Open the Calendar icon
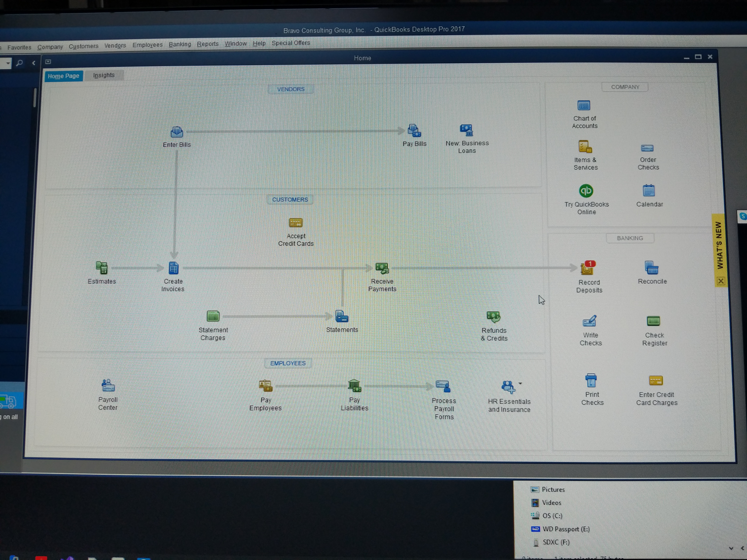The image size is (747, 560). [648, 191]
